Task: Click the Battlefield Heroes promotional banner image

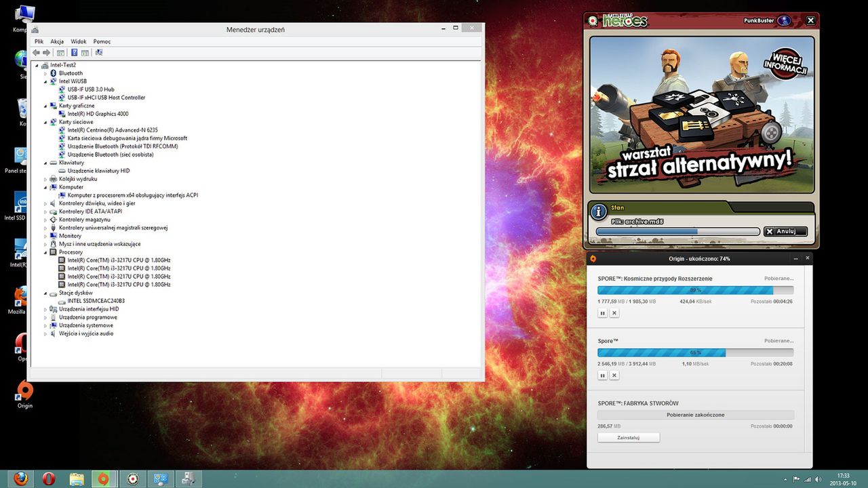Action: 702,115
